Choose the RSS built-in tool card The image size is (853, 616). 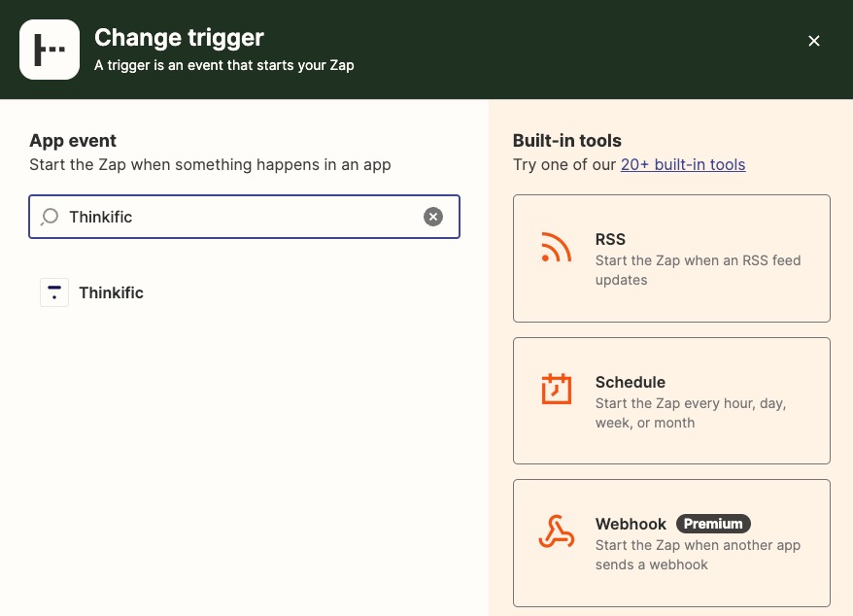coord(671,258)
